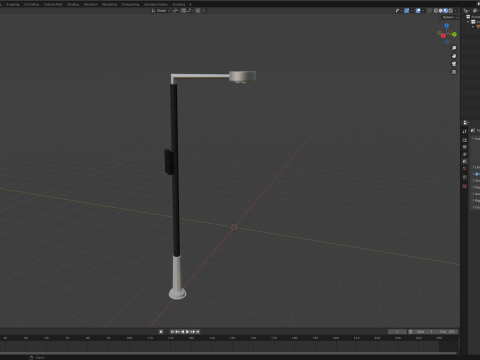Open the viewport shading options dropdown
480x360 pixels.
click(x=455, y=11)
